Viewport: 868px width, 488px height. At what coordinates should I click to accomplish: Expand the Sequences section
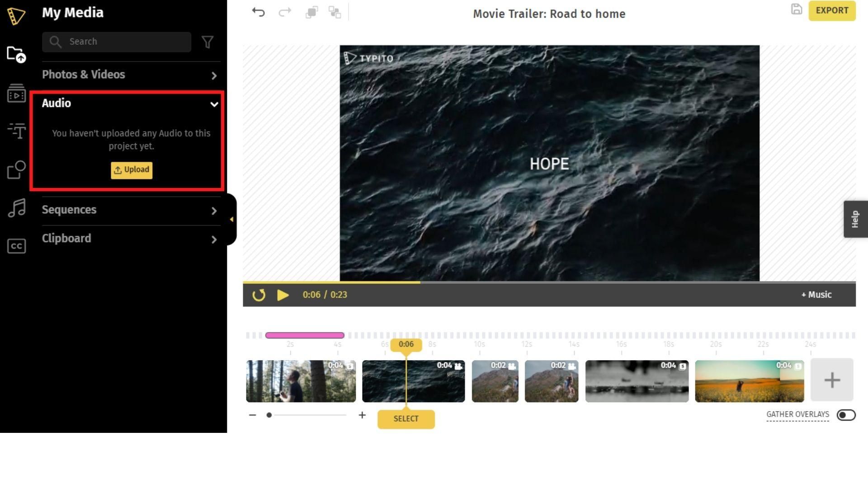[213, 210]
